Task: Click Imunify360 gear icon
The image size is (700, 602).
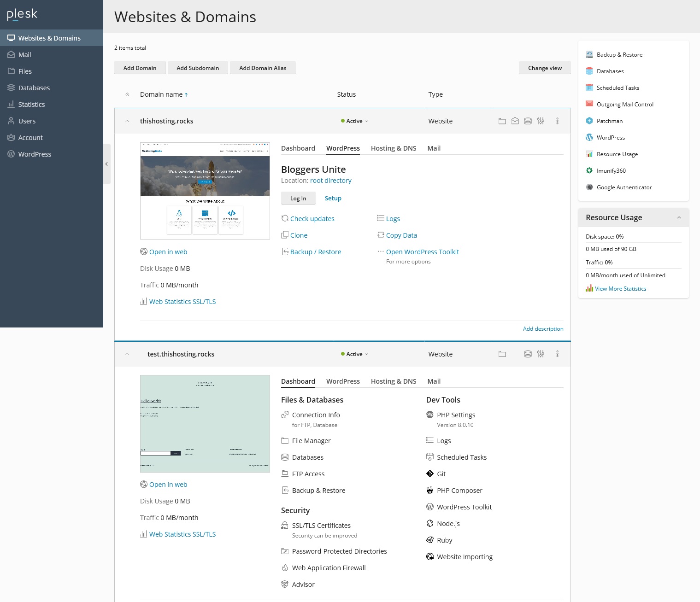Action: point(589,170)
